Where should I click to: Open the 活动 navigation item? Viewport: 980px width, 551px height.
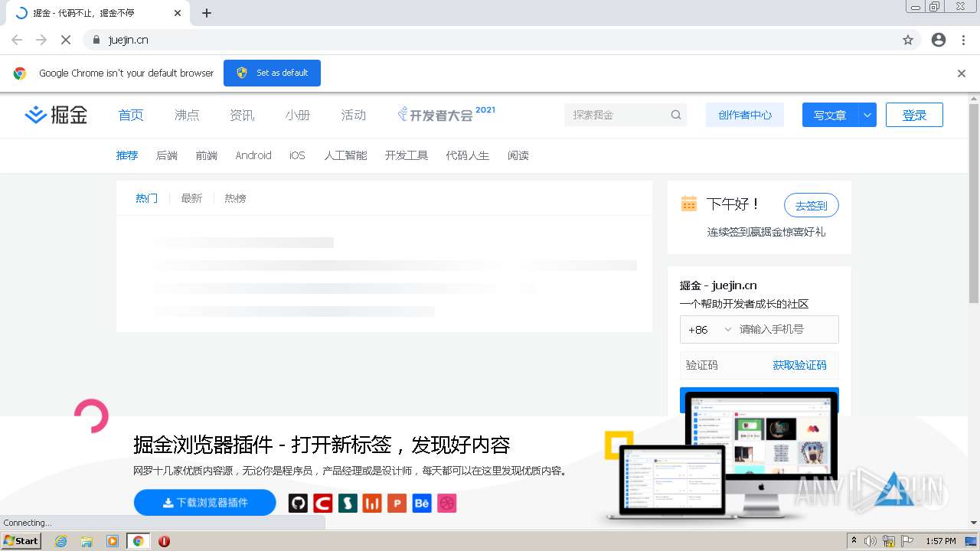click(353, 115)
